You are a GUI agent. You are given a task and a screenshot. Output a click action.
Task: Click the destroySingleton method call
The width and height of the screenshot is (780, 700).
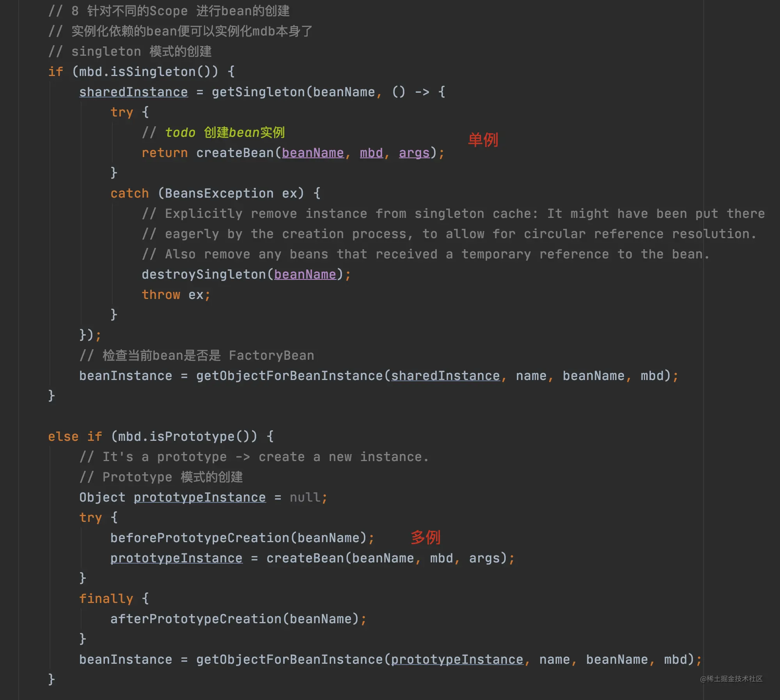pyautogui.click(x=204, y=274)
